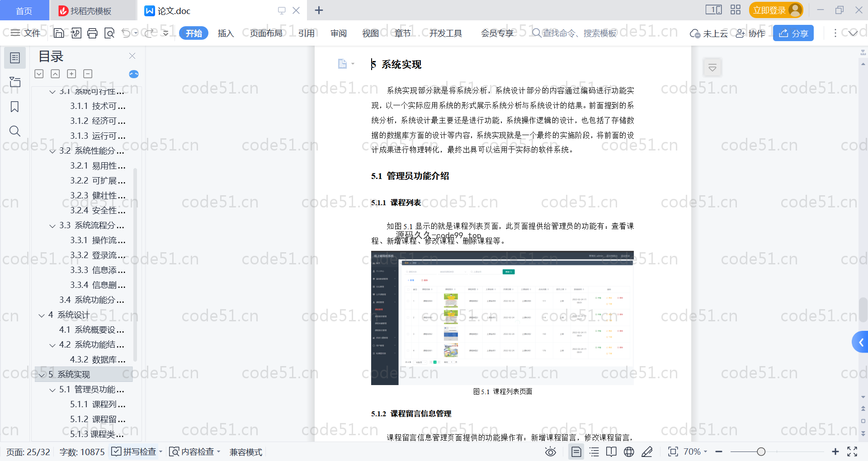Collapse the 4.2 系统功能结 outline node

(52, 345)
